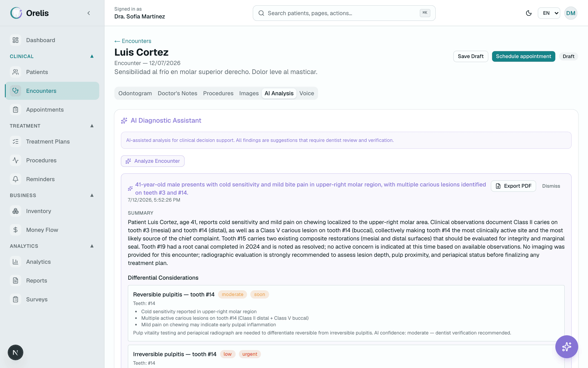The image size is (588, 368).
Task: Click the Inventory boxes icon
Action: (16, 211)
